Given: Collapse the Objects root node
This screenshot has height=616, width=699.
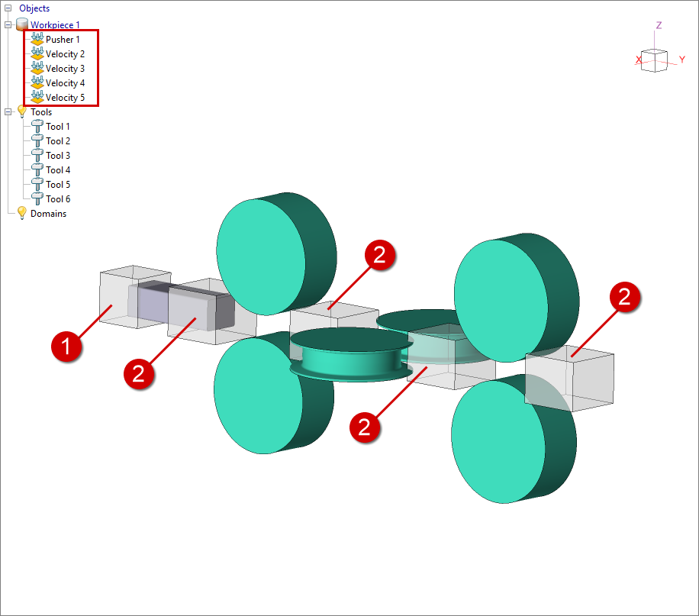Looking at the screenshot, I should [x=8, y=8].
